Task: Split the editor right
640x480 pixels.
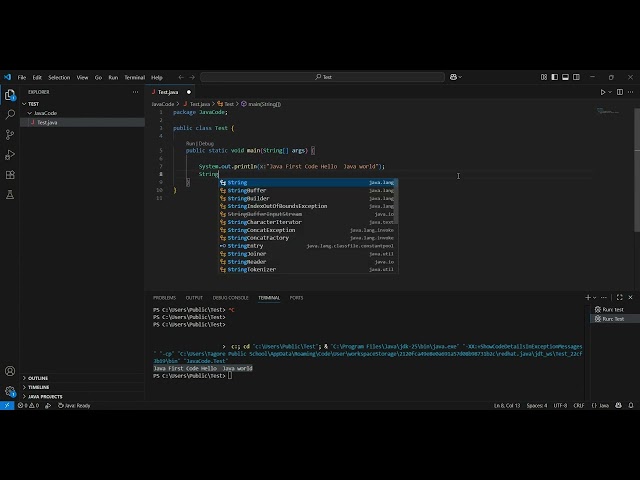Action: (620, 92)
